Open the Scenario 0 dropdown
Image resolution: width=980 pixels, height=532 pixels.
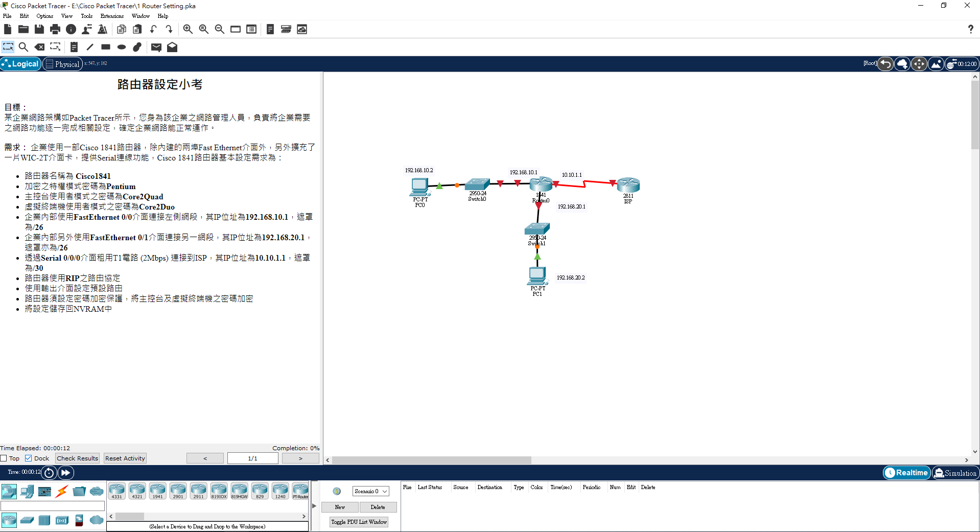point(371,491)
